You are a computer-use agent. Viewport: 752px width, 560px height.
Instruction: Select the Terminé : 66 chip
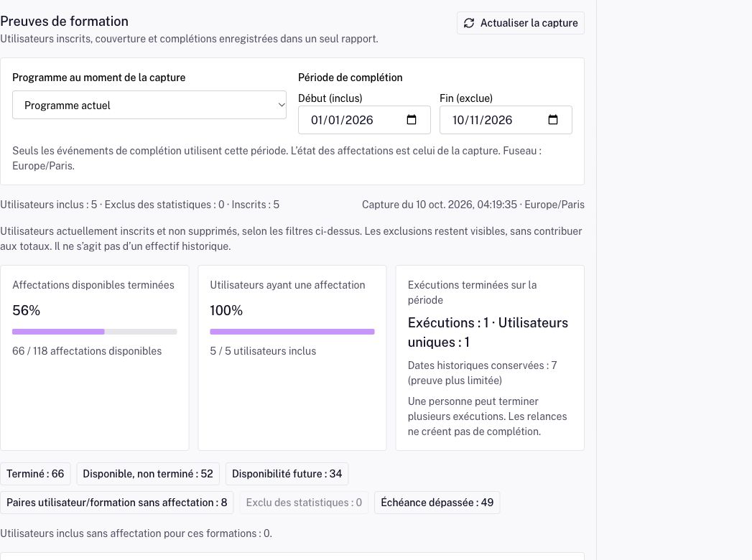(35, 474)
